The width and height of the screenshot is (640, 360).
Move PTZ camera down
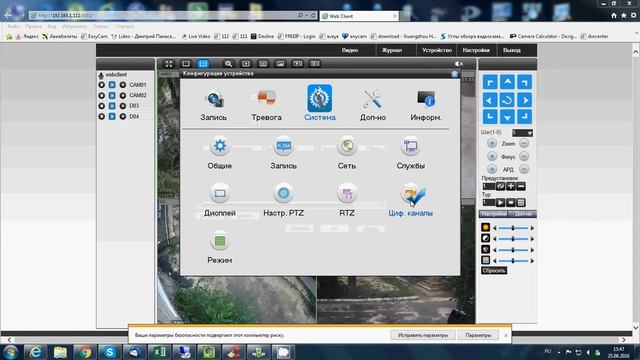click(507, 117)
